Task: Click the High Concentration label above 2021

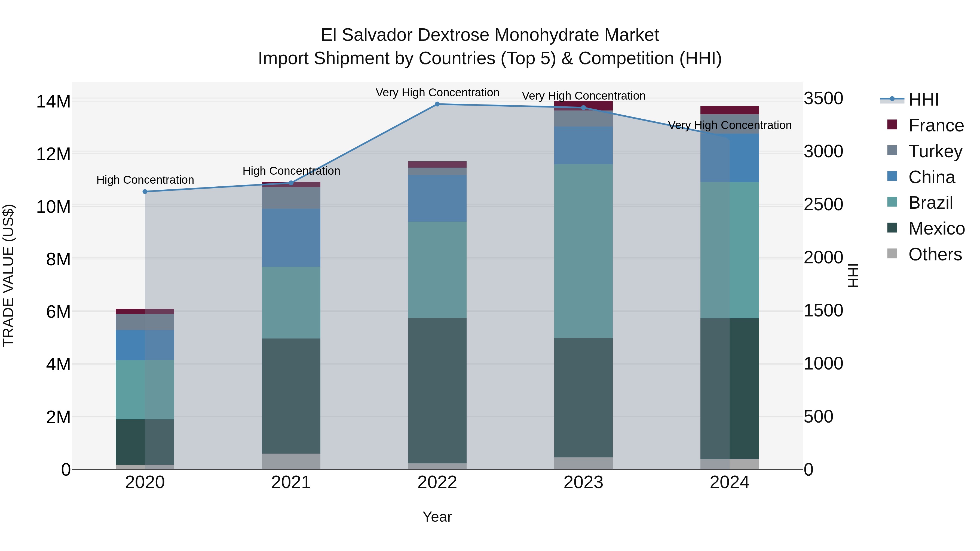Action: tap(291, 171)
